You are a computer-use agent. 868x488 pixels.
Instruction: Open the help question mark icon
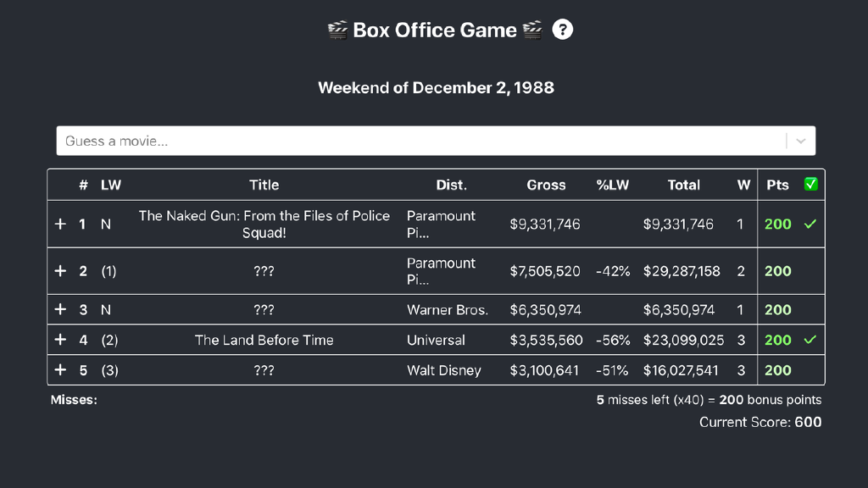pos(563,30)
